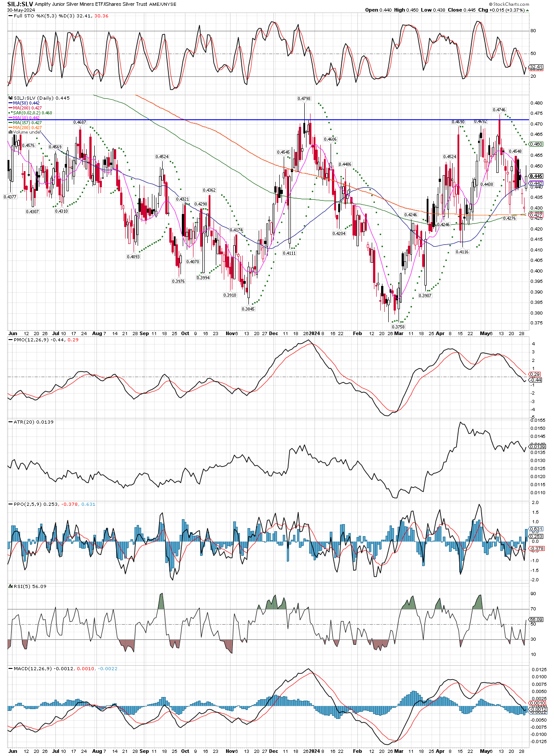Viewport: 554px width, 756px height.
Task: Click the 0.460 SAR value tag on the price axis
Action: point(536,144)
